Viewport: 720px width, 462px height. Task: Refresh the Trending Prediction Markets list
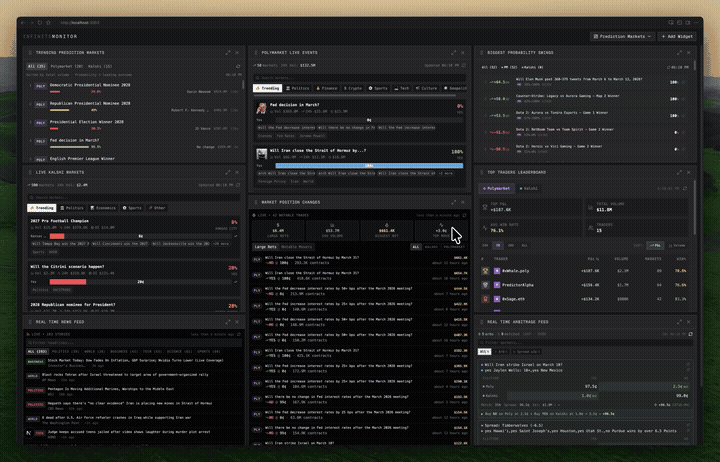tap(237, 65)
